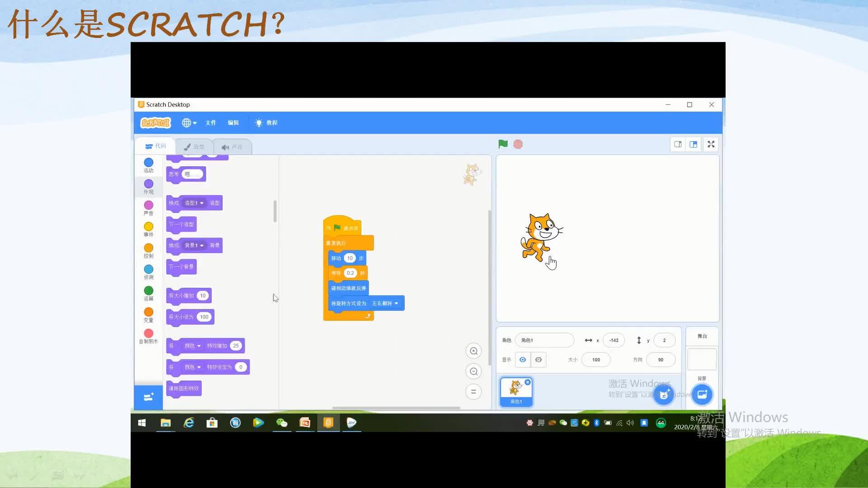868x488 pixels.
Task: Click the cat sprite on stage
Action: click(x=542, y=237)
